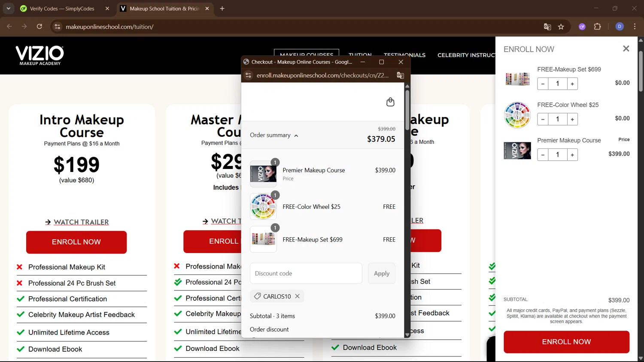Click the VIZIO Makeup Academy logo
644x362 pixels.
coord(39,55)
